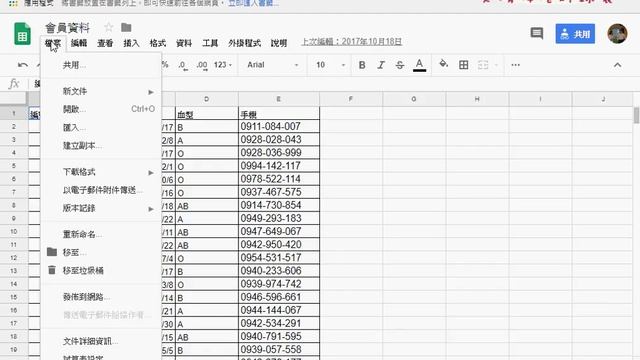Image resolution: width=640 pixels, height=360 pixels.
Task: Open the 工具 menu
Action: point(210,43)
